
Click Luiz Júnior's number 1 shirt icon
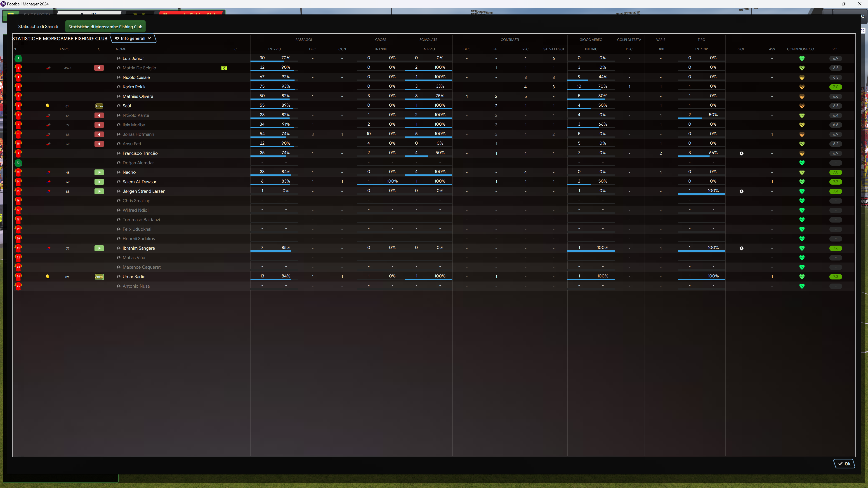coord(18,58)
